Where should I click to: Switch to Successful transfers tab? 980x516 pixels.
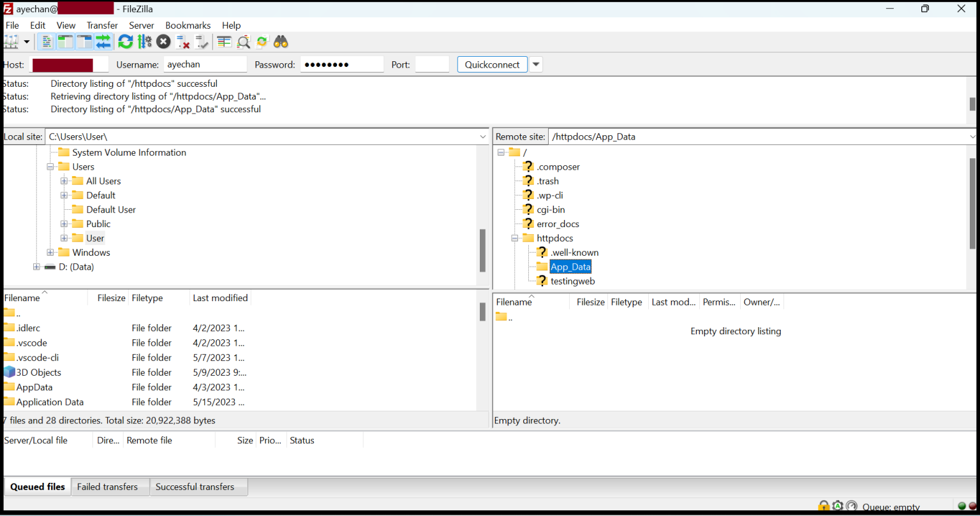[195, 487]
